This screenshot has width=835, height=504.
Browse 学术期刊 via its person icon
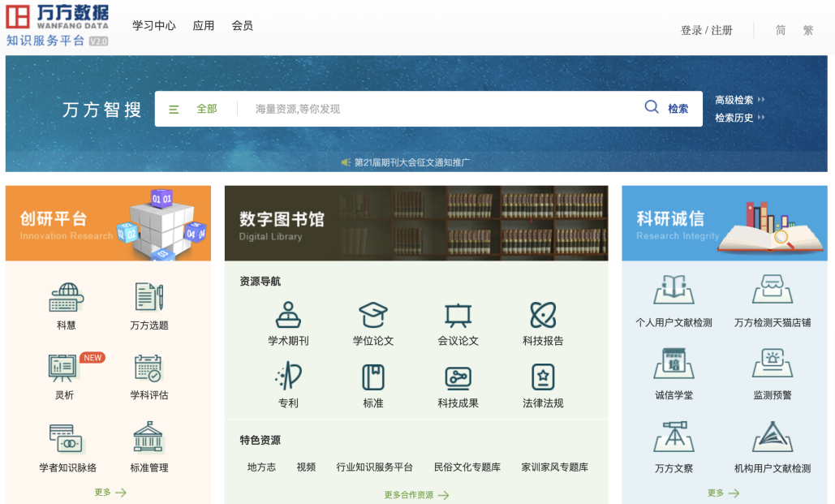[x=288, y=315]
